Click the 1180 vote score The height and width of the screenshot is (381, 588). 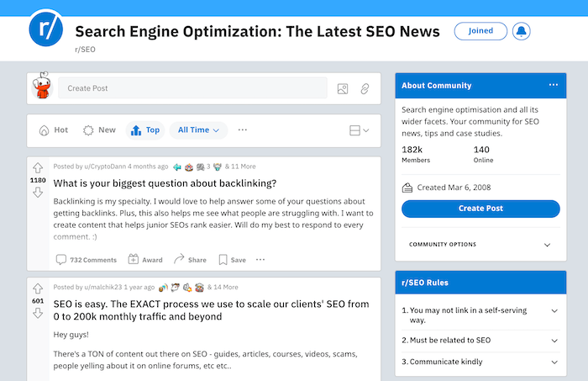[38, 180]
